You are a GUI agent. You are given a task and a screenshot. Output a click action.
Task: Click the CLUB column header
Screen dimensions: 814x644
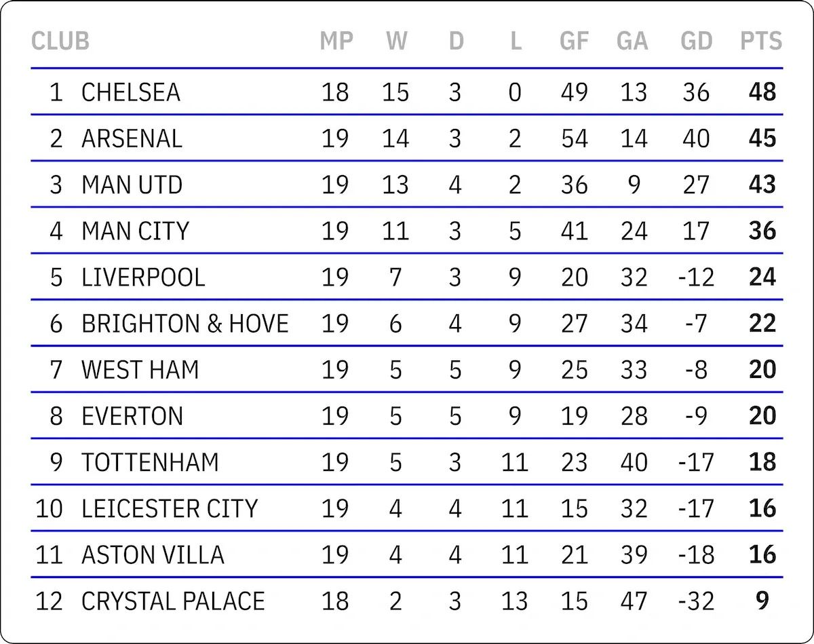(60, 41)
